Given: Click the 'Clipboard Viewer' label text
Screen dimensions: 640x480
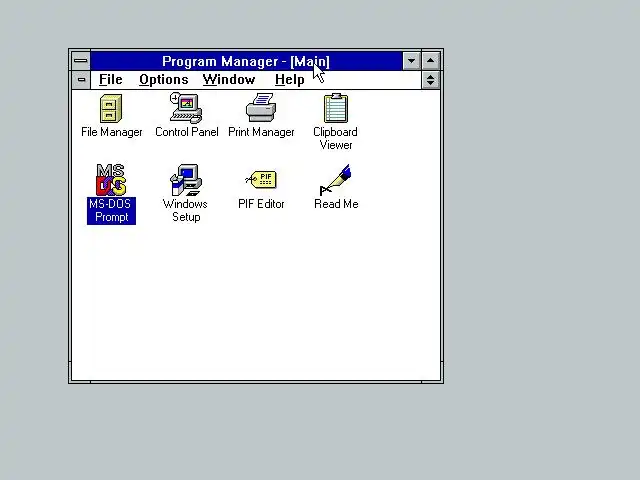Looking at the screenshot, I should [x=336, y=138].
